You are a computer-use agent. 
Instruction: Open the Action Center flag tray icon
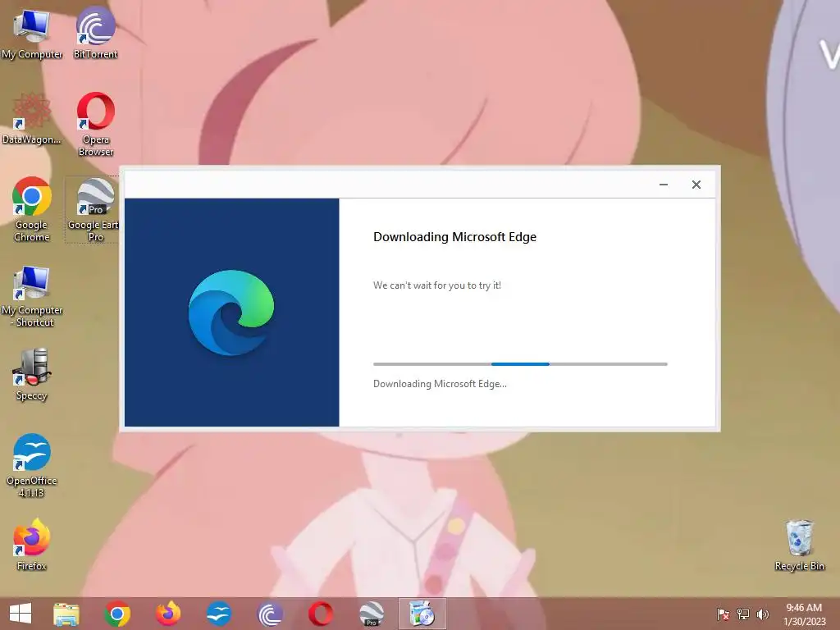pyautogui.click(x=723, y=614)
